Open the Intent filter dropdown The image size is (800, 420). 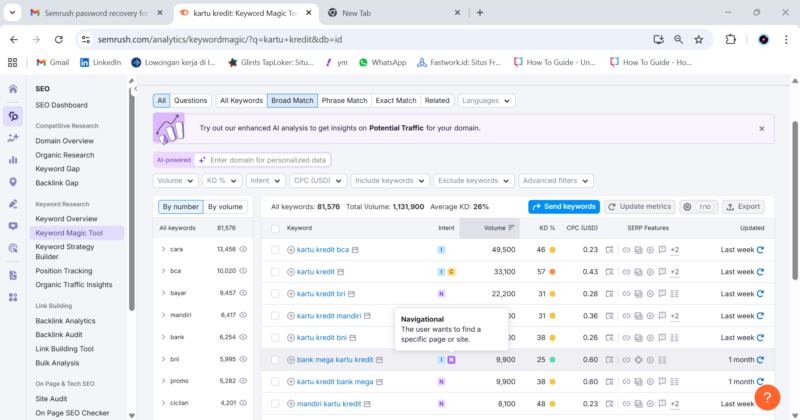tap(265, 181)
